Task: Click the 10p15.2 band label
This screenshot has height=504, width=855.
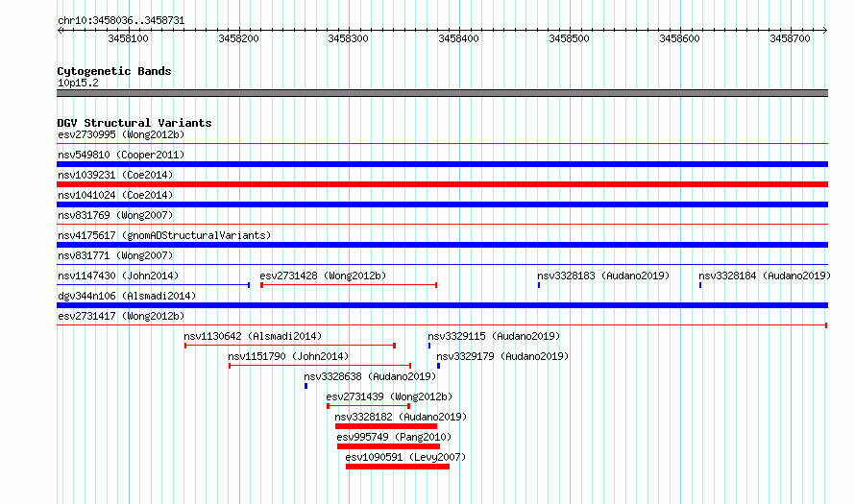Action: tap(78, 83)
